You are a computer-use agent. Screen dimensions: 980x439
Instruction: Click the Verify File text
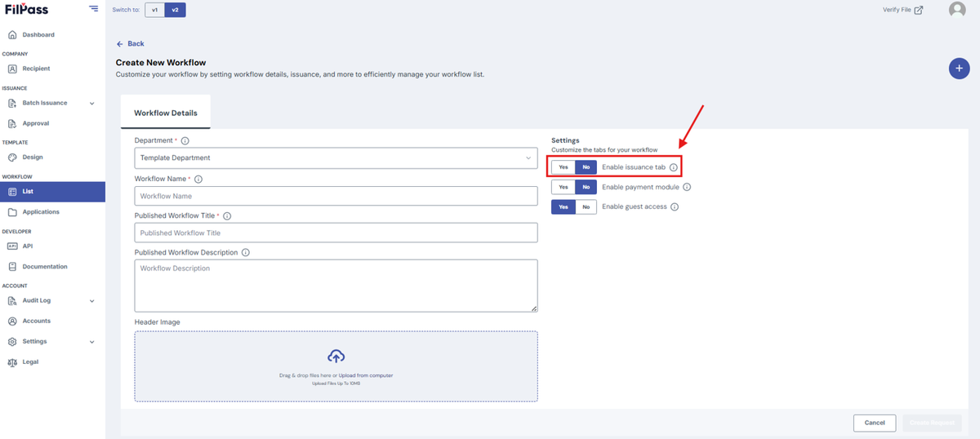tap(897, 10)
